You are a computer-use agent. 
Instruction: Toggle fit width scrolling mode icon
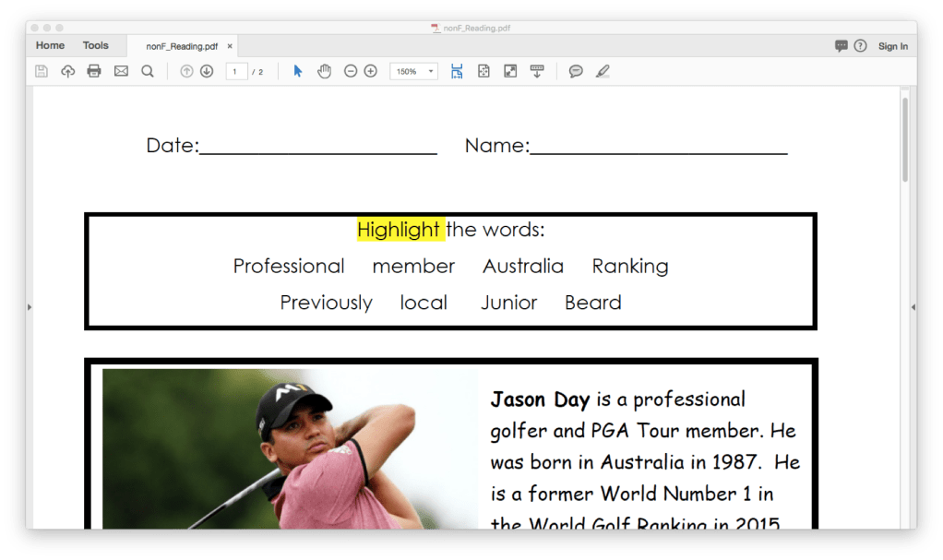point(457,71)
